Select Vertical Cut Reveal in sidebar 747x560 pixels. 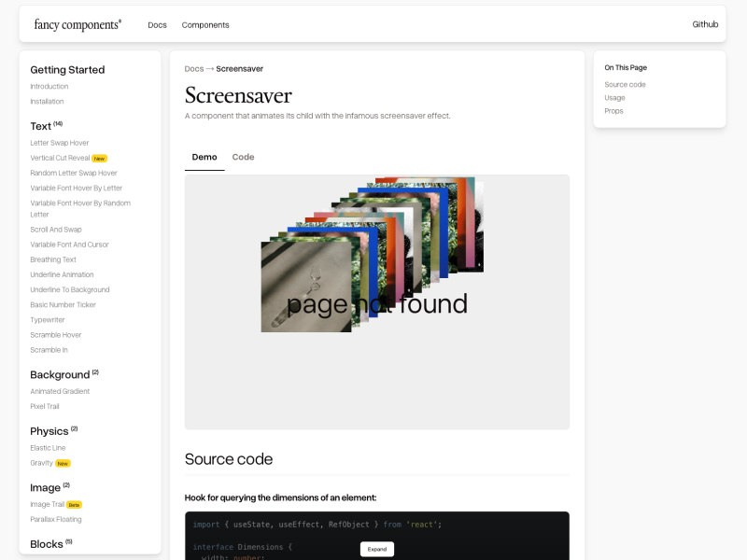(x=60, y=158)
